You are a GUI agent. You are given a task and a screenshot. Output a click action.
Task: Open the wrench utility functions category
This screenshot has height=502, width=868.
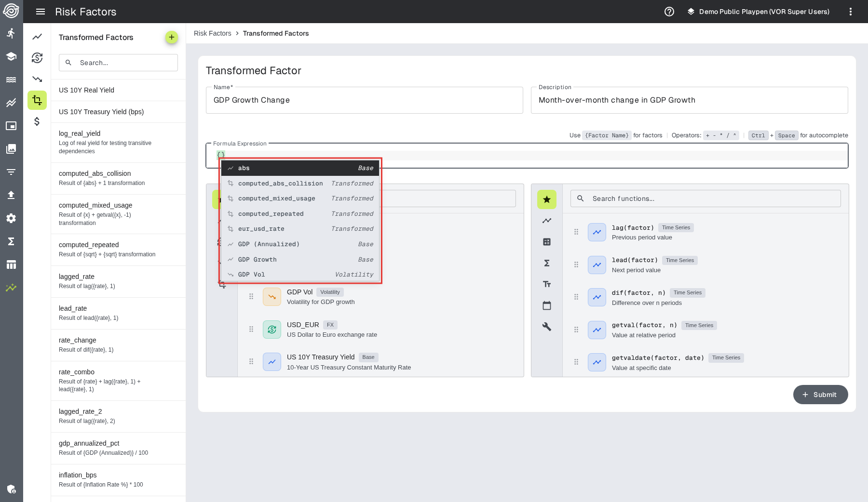[547, 327]
